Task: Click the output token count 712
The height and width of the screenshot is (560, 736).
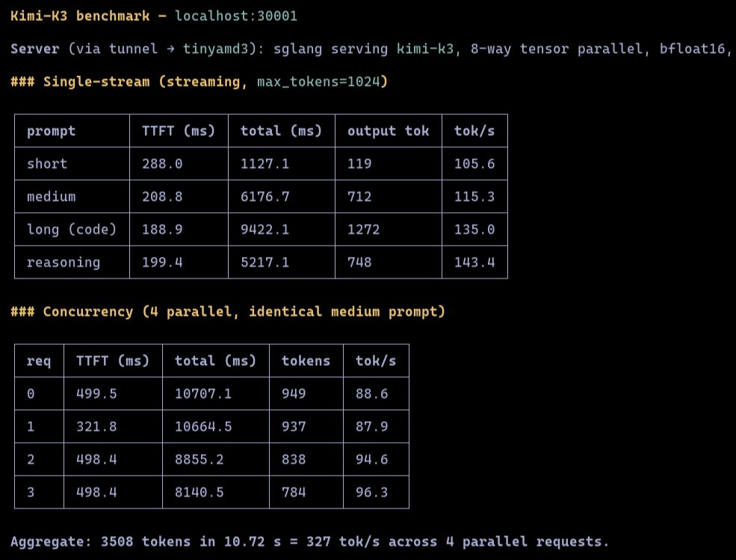Action: click(x=359, y=196)
